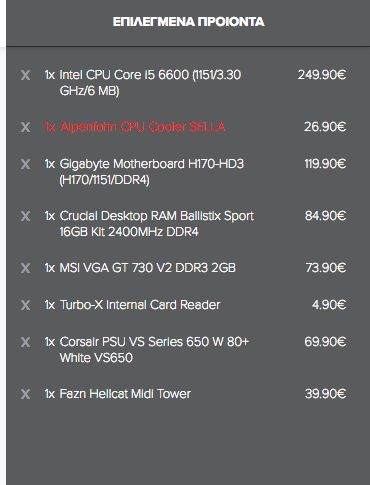Click the 69.90€ price of the Corsair PSU
Screen dimensions: 370x485
point(325,342)
